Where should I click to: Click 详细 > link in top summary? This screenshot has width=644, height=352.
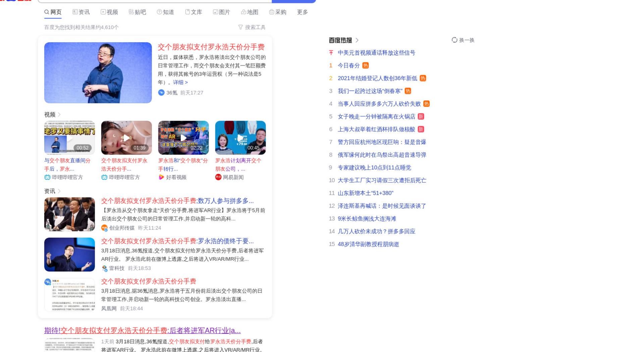pos(180,82)
